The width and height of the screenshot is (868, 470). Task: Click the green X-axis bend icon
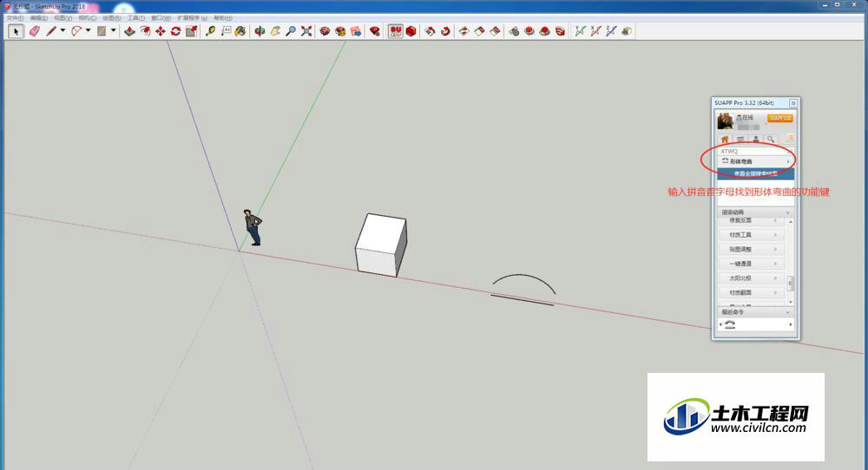tap(580, 31)
